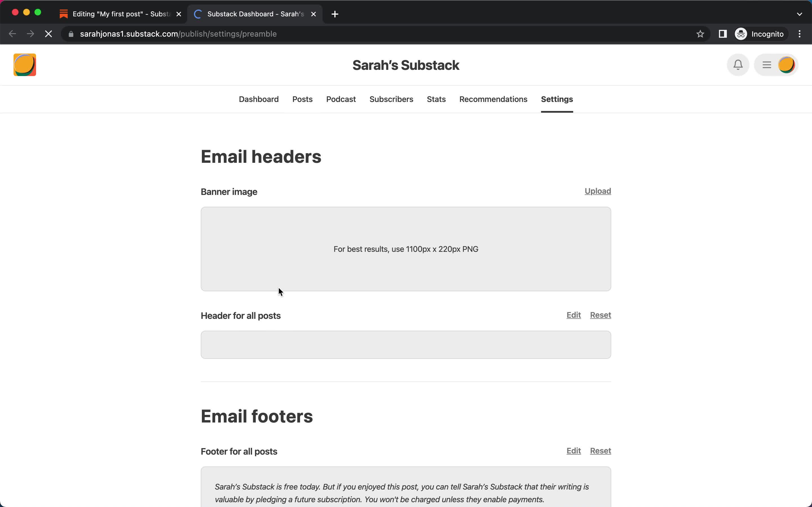
Task: Click Edit for header for all posts
Action: pos(573,315)
